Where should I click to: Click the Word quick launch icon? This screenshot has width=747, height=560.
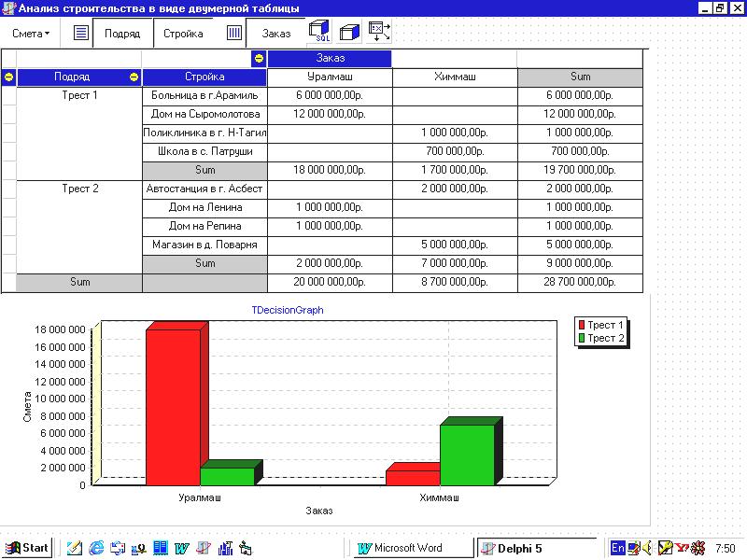181,548
